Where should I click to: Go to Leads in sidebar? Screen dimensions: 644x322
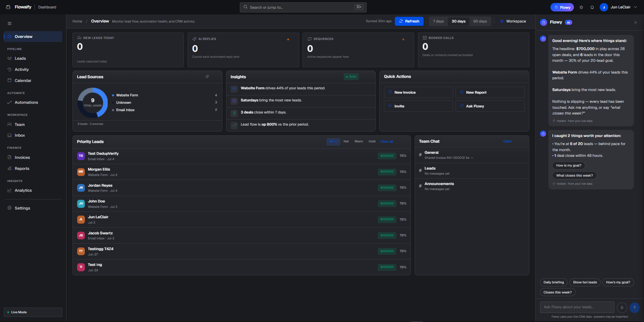click(33, 58)
